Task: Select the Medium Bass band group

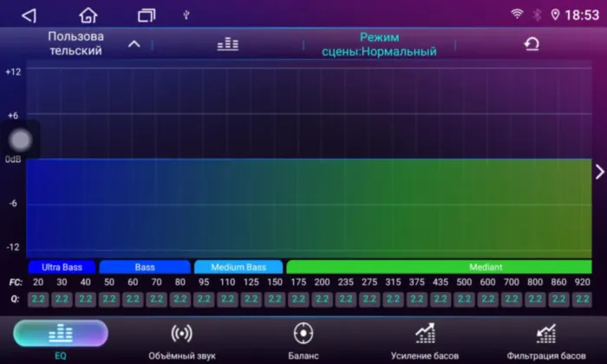Action: click(x=238, y=267)
